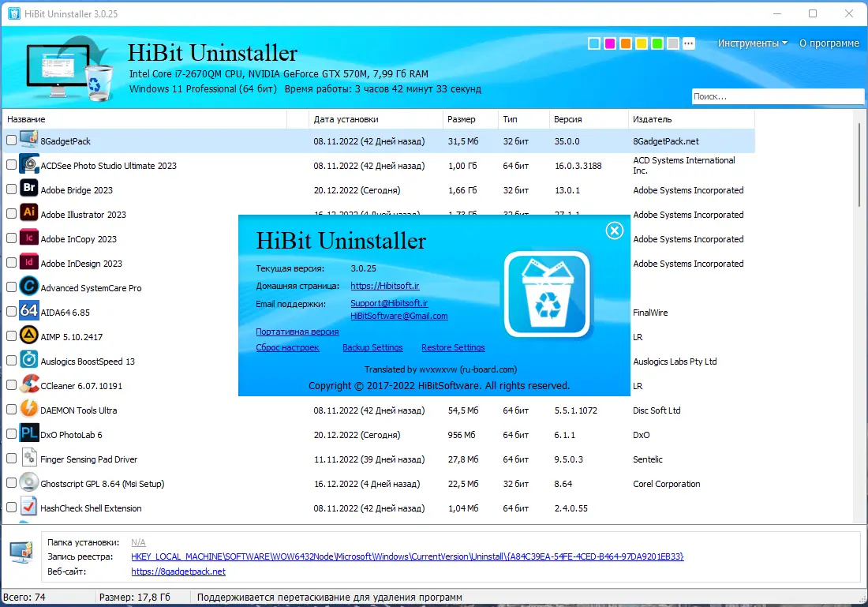Tick the Adobe Bridge 2023 checkbox
Image resolution: width=868 pixels, height=607 pixels.
12,189
